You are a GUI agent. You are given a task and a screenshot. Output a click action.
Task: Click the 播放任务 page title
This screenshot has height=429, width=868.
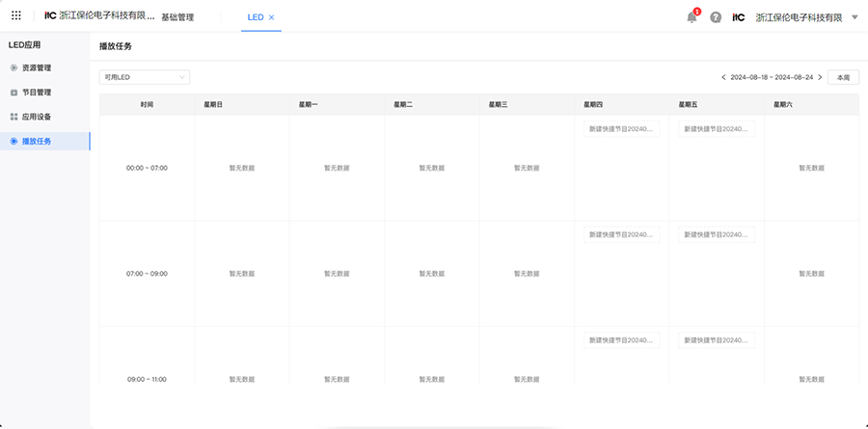click(116, 46)
